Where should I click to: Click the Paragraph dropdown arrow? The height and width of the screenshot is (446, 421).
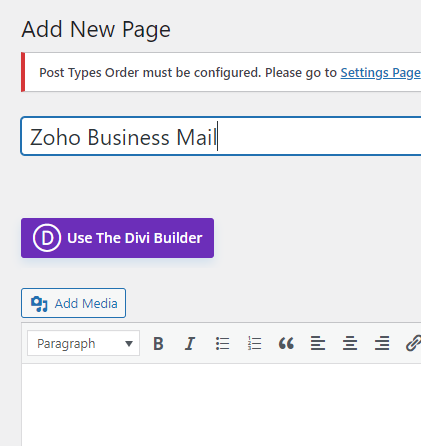tap(129, 344)
